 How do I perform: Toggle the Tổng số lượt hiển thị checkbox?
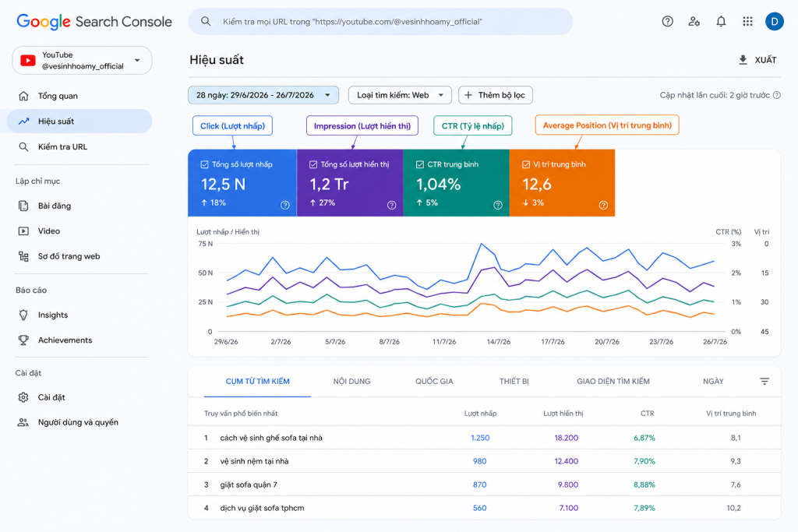coord(313,164)
